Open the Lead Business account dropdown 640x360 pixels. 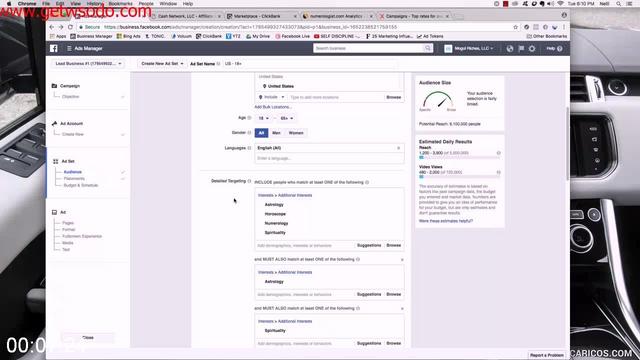pyautogui.click(x=88, y=64)
